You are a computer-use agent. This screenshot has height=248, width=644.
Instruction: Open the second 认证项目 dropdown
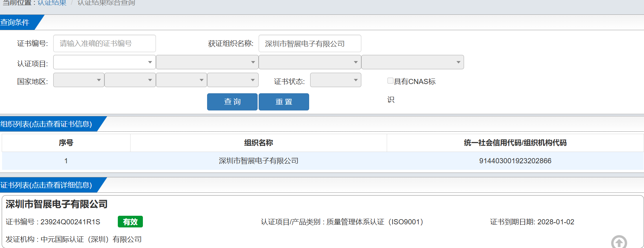[x=207, y=62]
